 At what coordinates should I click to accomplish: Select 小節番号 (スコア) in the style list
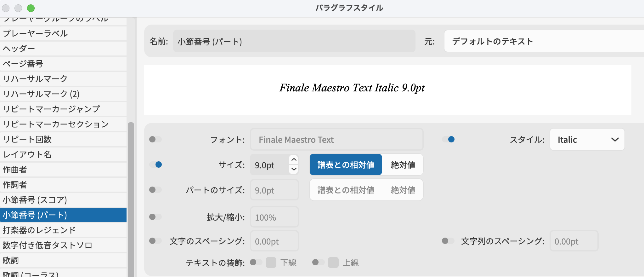tap(63, 200)
